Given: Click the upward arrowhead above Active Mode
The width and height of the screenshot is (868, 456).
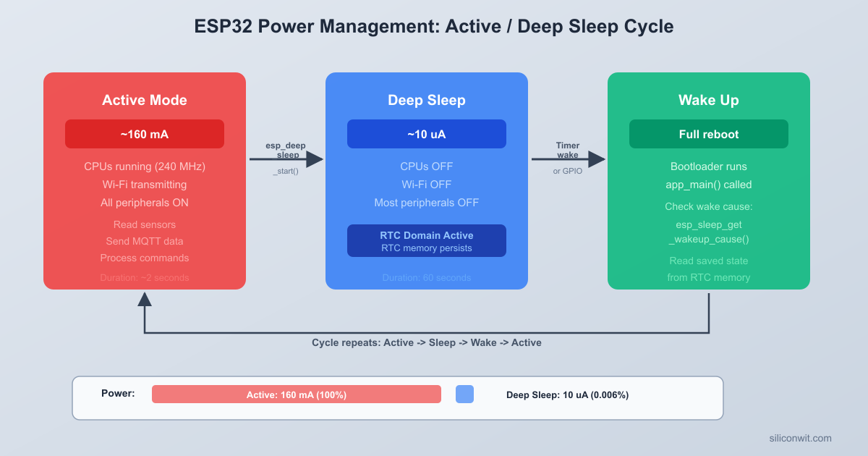Looking at the screenshot, I should [x=145, y=300].
